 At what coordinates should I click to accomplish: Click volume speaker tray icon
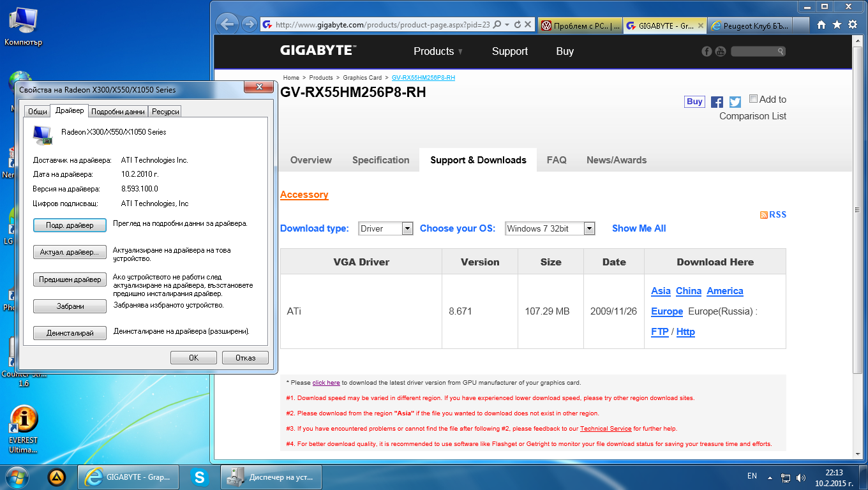click(801, 477)
